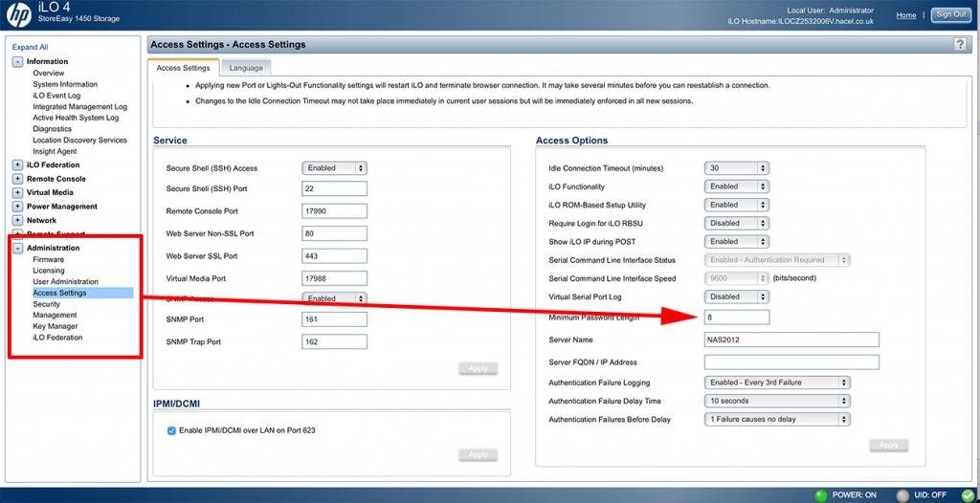Toggle Enable IPMI/DCMI over LAN checkbox

click(171, 430)
